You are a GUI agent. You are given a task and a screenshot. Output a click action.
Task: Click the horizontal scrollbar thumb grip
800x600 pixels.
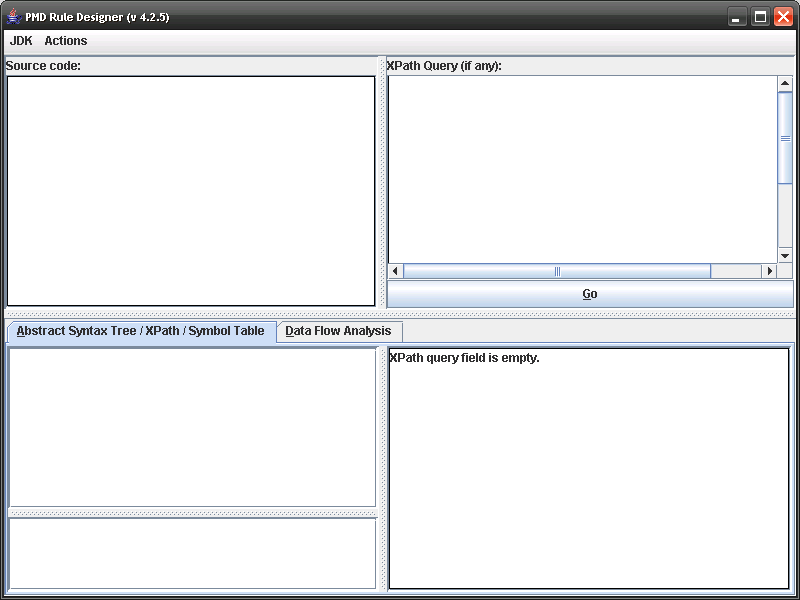point(556,270)
